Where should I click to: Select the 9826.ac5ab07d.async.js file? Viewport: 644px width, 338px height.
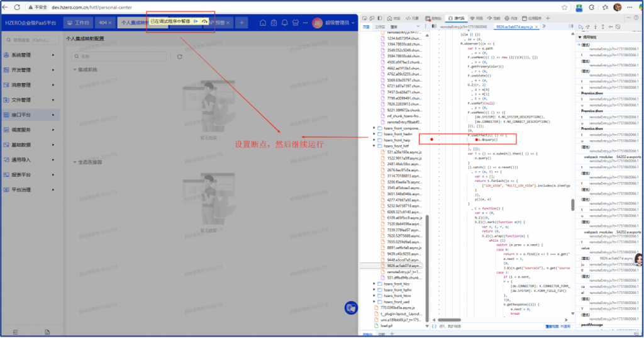tap(404, 266)
